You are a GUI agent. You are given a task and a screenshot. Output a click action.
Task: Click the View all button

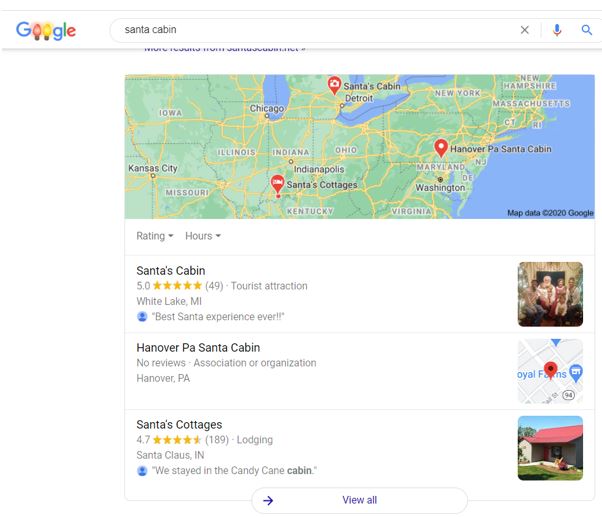[x=359, y=500]
